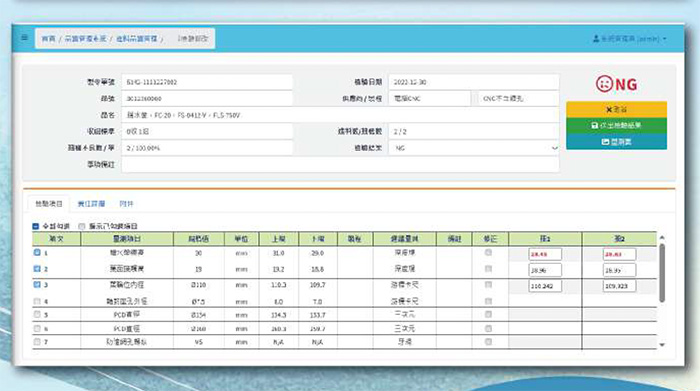Open the dropdown currently showing NG
Image resolution: width=700 pixels, height=391 pixels.
(474, 148)
